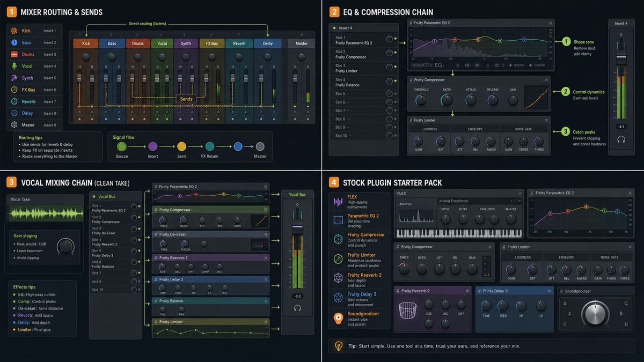Click the Fruity Limiter gauge icon in starter pack list
Image resolution: width=644 pixels, height=362 pixels.
338,259
